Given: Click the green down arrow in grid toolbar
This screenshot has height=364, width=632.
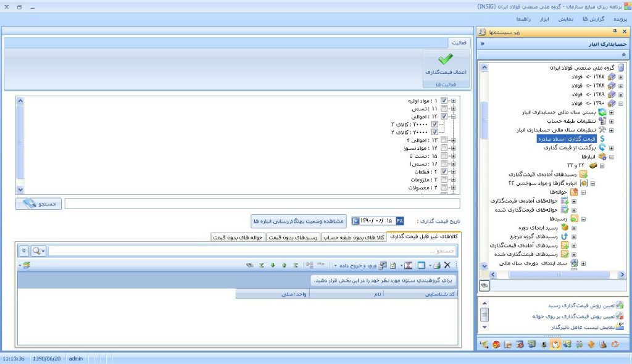Looking at the screenshot, I should coord(272,265).
